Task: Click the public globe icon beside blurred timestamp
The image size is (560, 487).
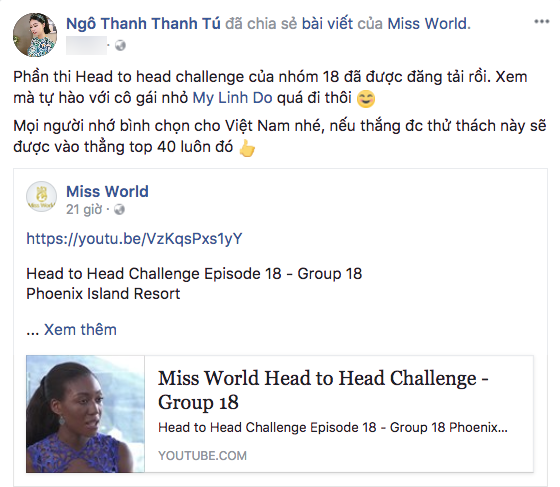Action: coord(120,45)
